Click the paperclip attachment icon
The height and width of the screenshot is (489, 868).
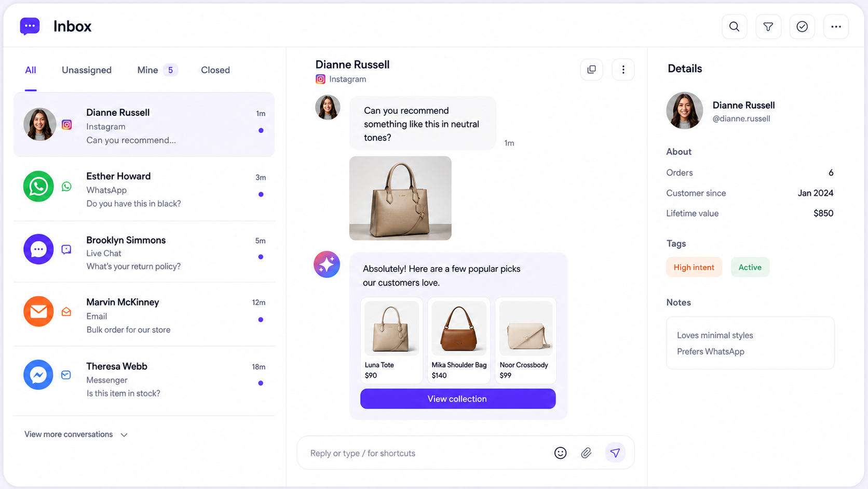click(586, 453)
